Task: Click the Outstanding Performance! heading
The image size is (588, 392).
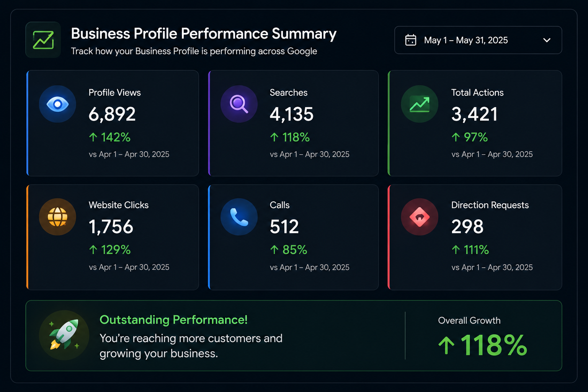Action: 173,320
